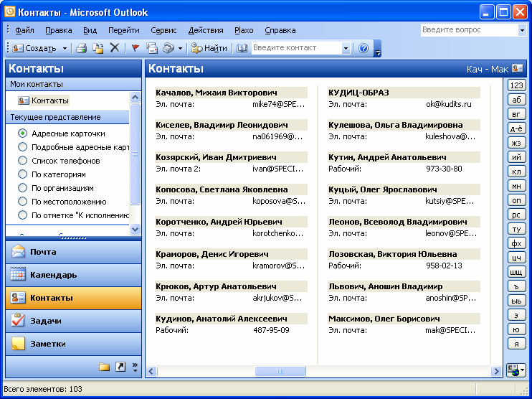Select contact Кутин, Андрей Анатольевич

point(404,157)
